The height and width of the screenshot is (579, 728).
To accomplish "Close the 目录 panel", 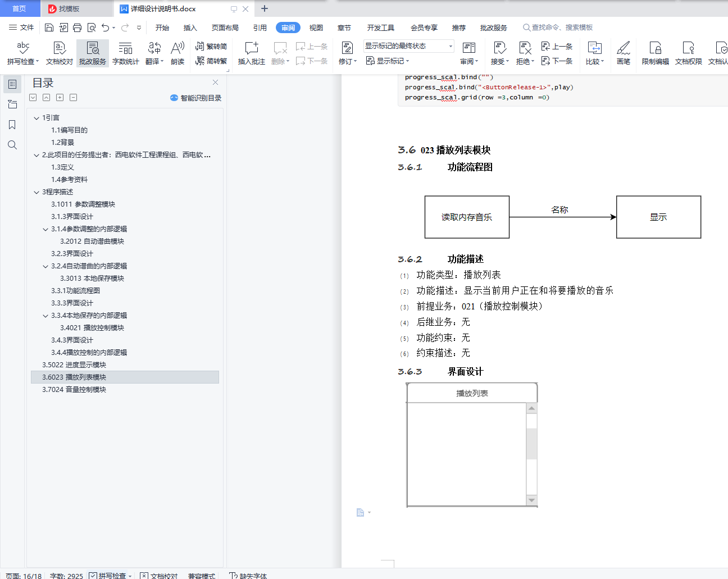I will pos(215,83).
